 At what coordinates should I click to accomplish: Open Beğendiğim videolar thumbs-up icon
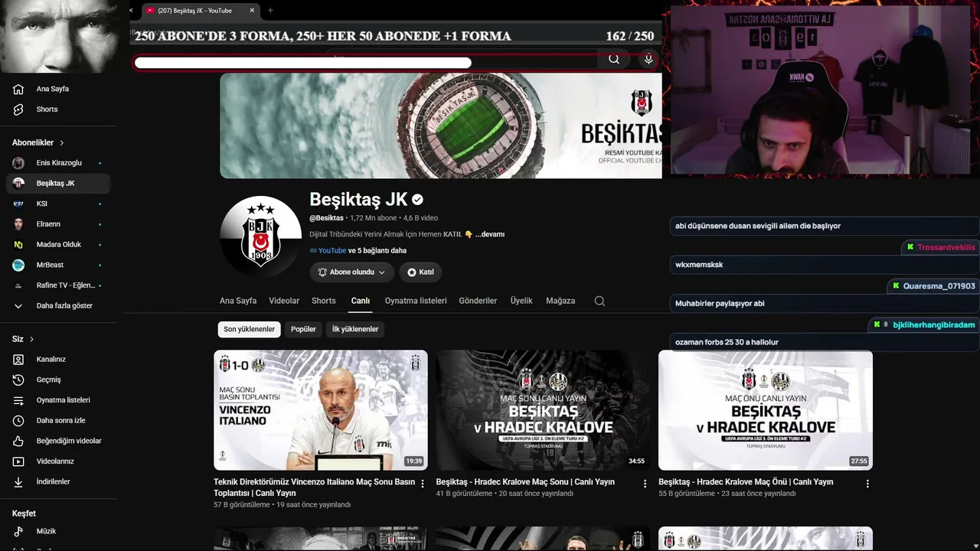pyautogui.click(x=18, y=441)
